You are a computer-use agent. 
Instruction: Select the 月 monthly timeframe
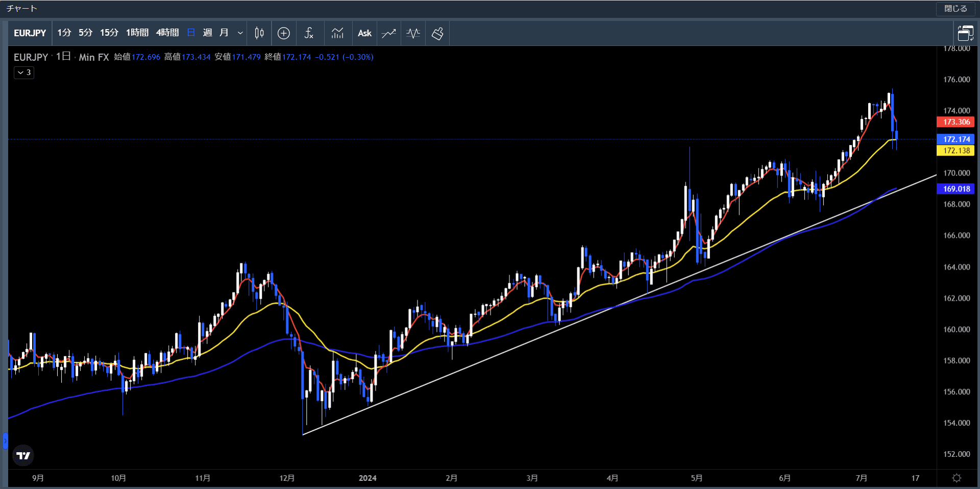point(224,33)
